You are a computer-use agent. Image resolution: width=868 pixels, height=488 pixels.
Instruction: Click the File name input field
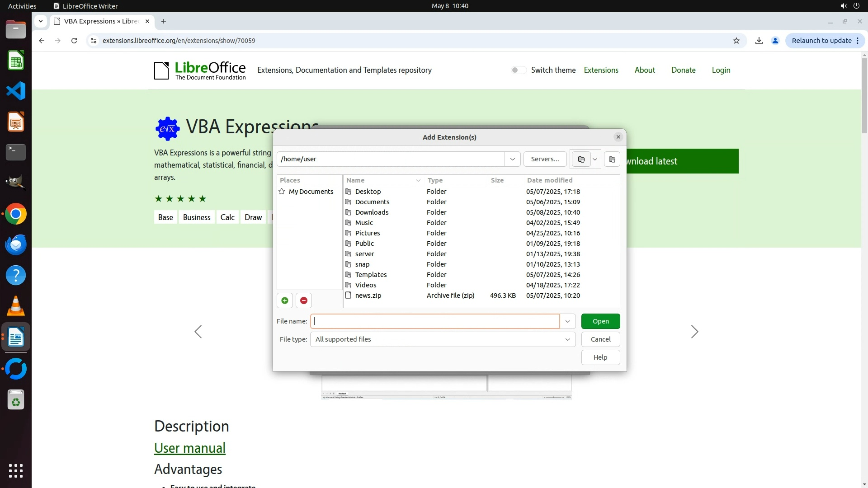point(435,321)
